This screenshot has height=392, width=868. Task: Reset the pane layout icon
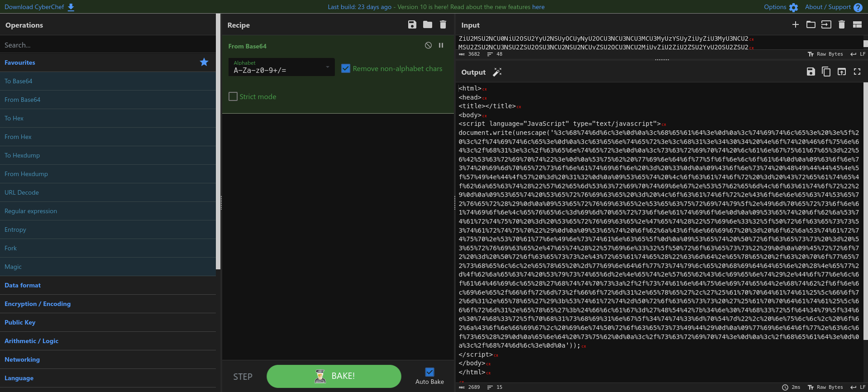[857, 24]
